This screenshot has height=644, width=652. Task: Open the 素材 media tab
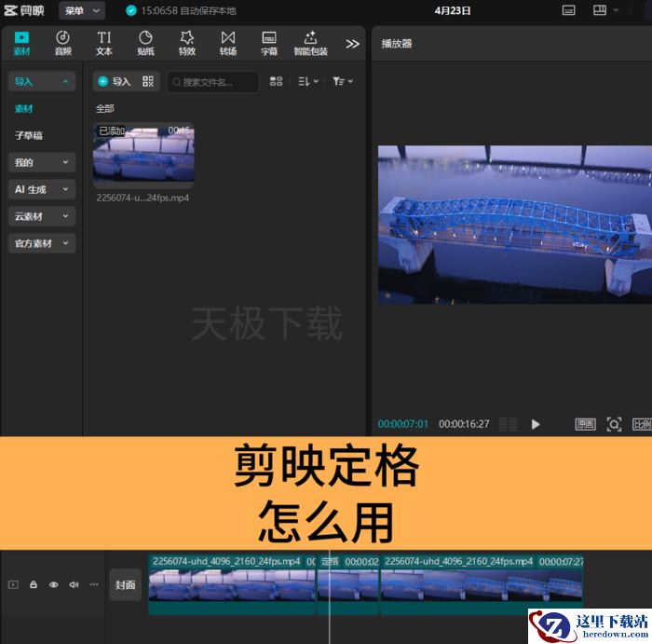21,43
